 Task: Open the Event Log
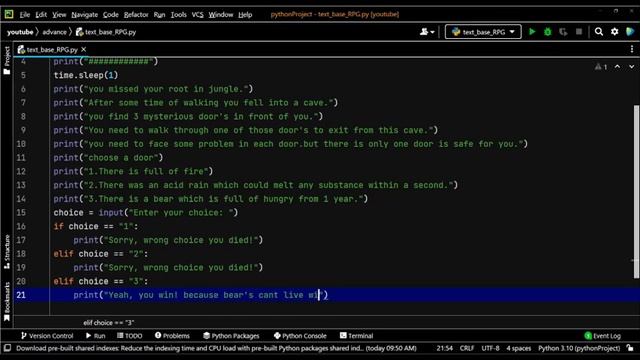pyautogui.click(x=602, y=336)
